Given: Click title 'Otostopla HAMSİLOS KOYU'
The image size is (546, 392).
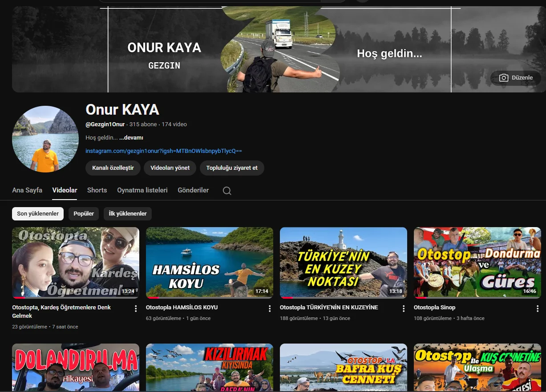Looking at the screenshot, I should tap(182, 308).
